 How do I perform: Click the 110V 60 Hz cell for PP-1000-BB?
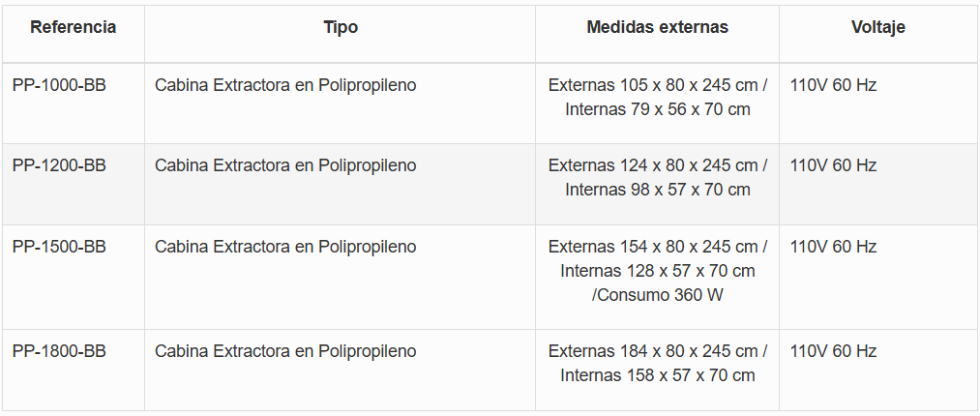[x=833, y=85]
